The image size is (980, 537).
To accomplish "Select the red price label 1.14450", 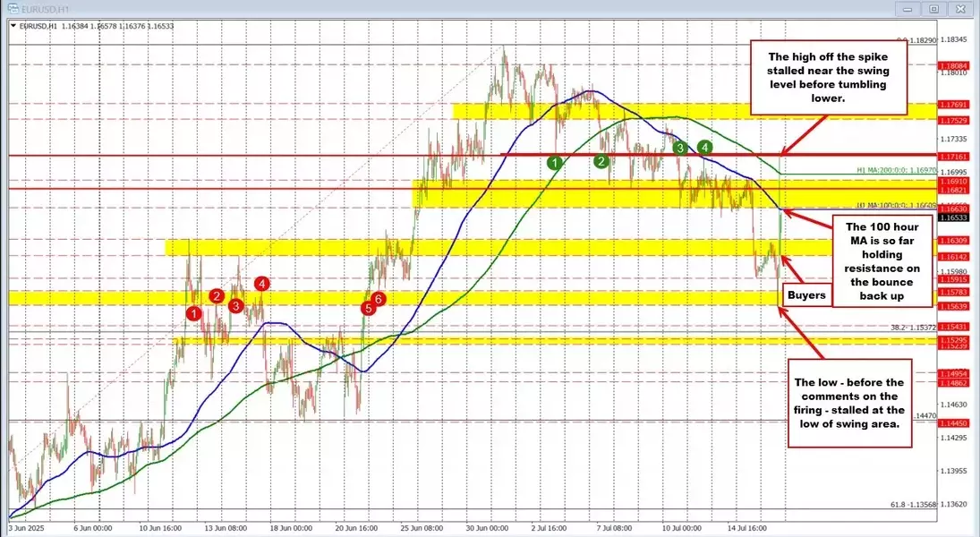I will tap(953, 423).
